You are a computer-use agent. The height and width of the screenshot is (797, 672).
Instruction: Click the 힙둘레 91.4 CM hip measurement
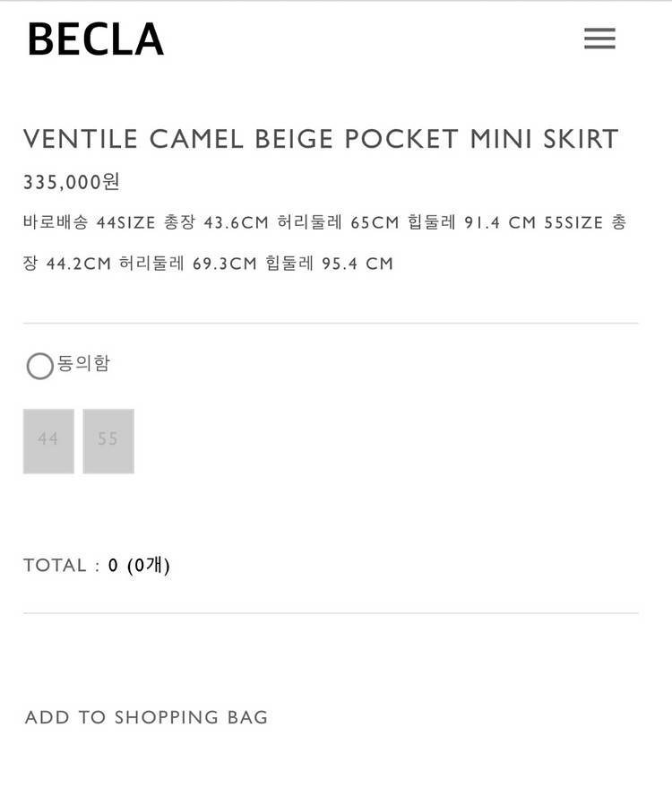473,222
